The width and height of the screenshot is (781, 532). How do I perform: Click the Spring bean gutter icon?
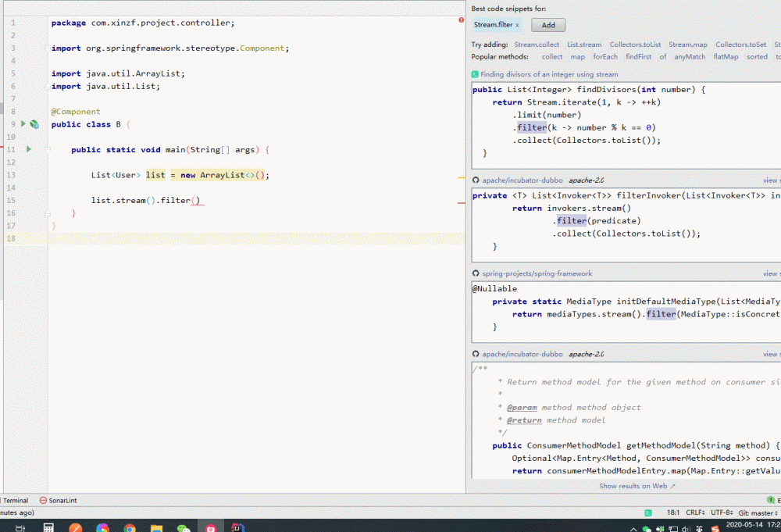pyautogui.click(x=34, y=124)
